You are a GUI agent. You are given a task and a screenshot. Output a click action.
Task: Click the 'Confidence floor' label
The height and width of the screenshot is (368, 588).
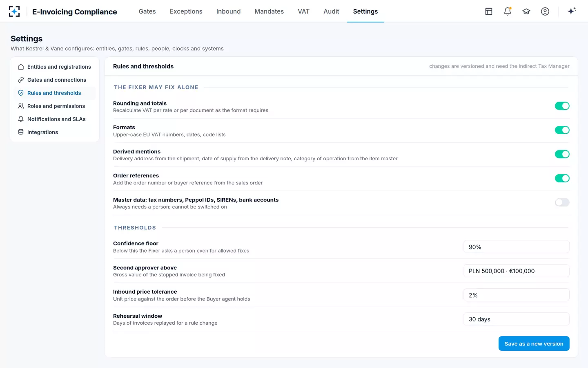pos(136,244)
